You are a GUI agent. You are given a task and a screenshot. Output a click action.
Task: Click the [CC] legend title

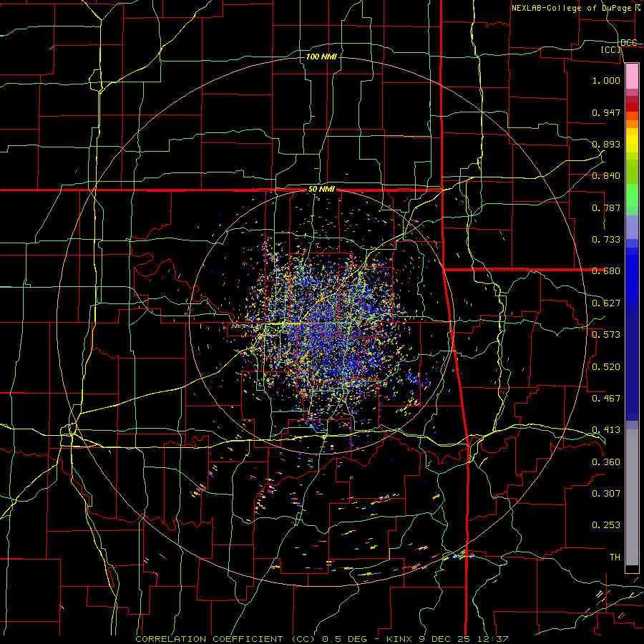tap(611, 49)
